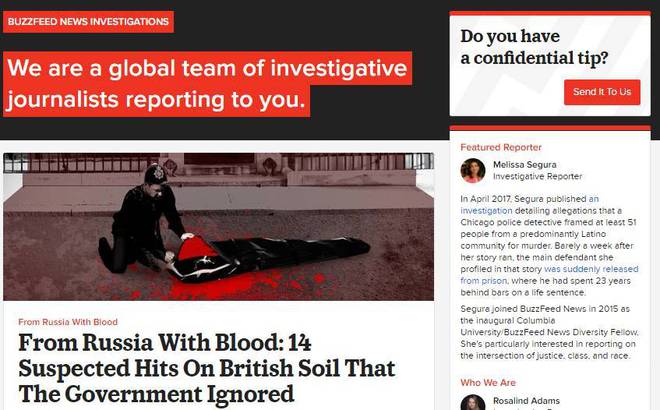Image resolution: width=660 pixels, height=410 pixels.
Task: Open Rosalind Adams' avatar picture
Action: tap(473, 403)
